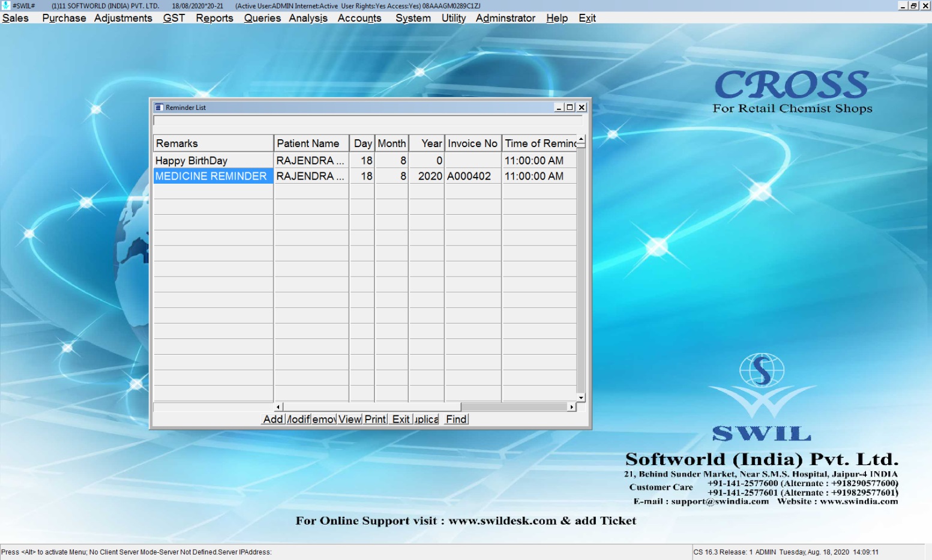Viewport: 932px width, 560px height.
Task: Click the View button in Reminder List
Action: coord(350,419)
